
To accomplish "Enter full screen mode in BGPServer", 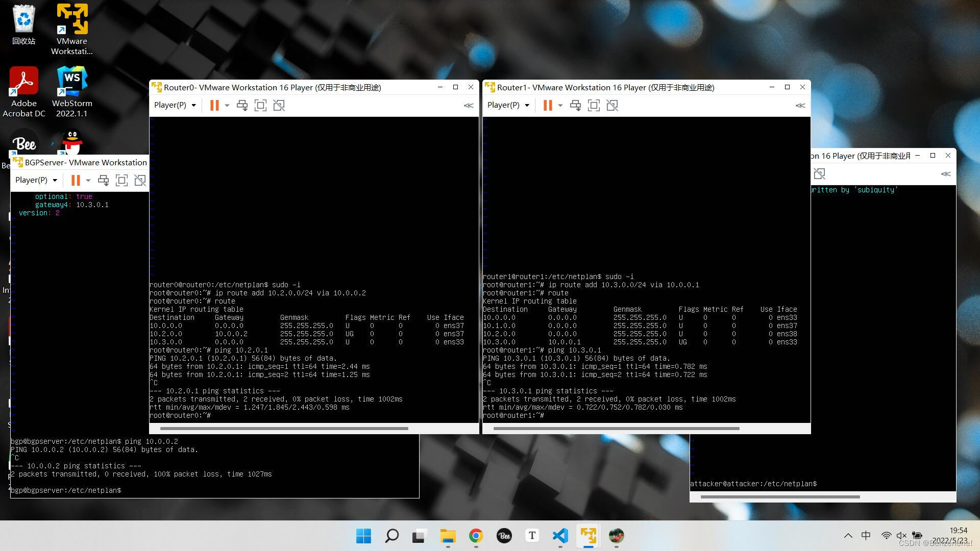I will pyautogui.click(x=121, y=180).
